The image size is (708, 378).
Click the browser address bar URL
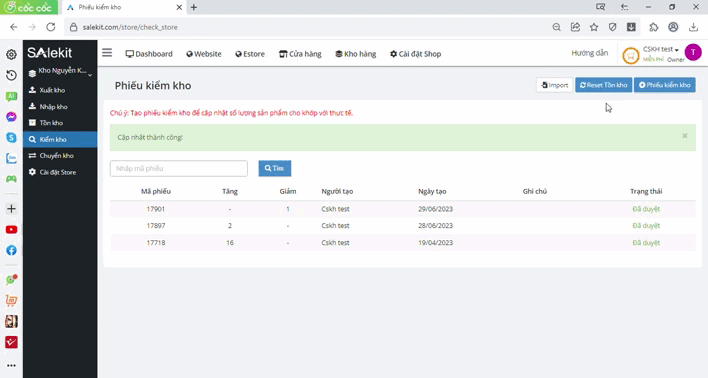pos(130,27)
